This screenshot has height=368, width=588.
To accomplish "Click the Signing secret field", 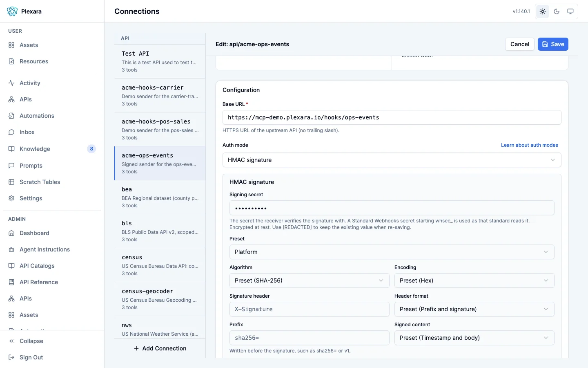I will [x=392, y=208].
